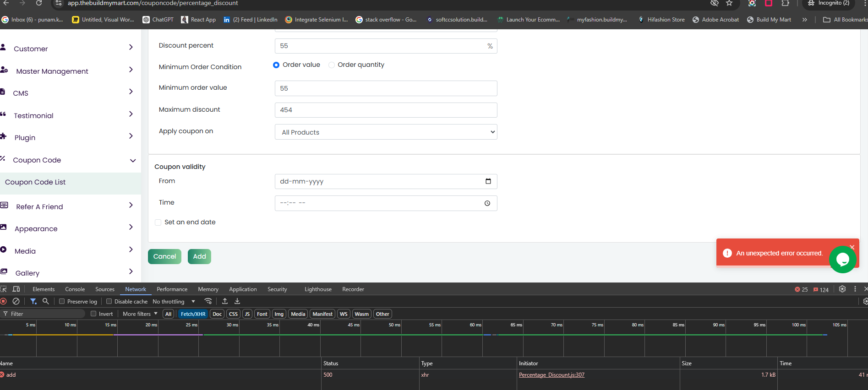This screenshot has width=868, height=390.
Task: Select the Order quantity radio button
Action: [x=332, y=65]
